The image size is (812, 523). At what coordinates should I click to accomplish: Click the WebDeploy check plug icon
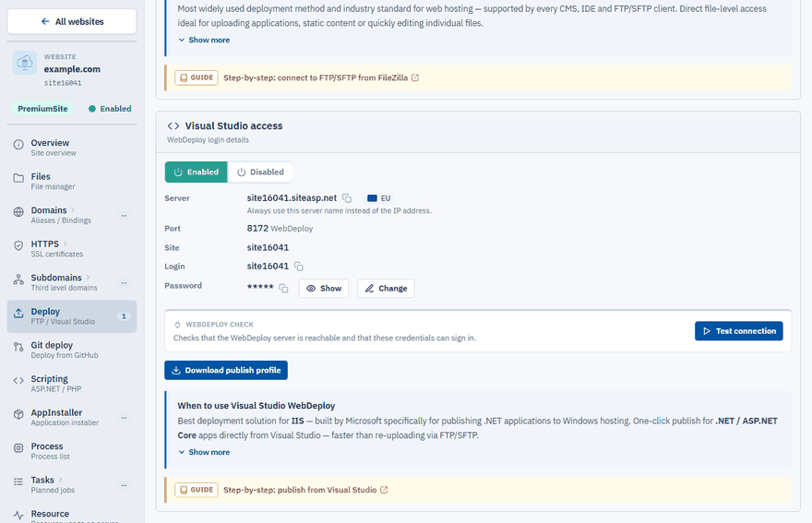[x=177, y=325]
